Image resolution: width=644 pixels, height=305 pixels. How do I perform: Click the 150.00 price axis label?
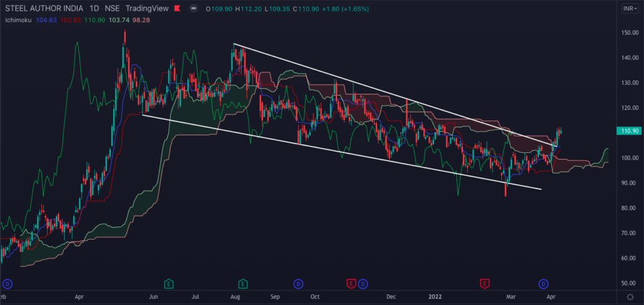(631, 33)
